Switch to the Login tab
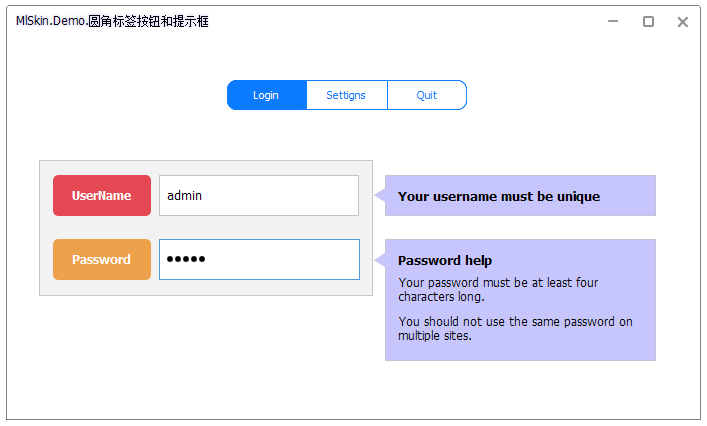Screen dimensions: 707x426 click(x=266, y=95)
